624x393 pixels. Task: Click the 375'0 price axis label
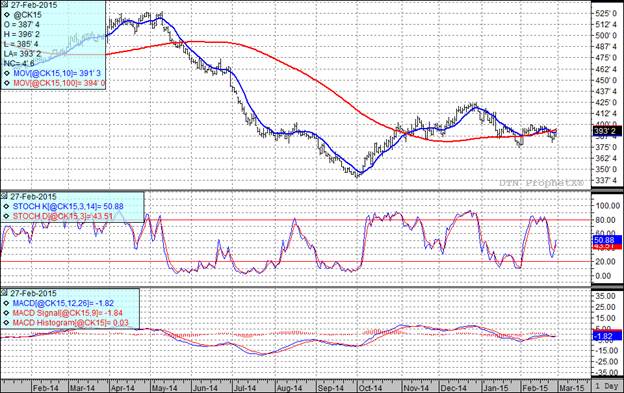tap(606, 148)
